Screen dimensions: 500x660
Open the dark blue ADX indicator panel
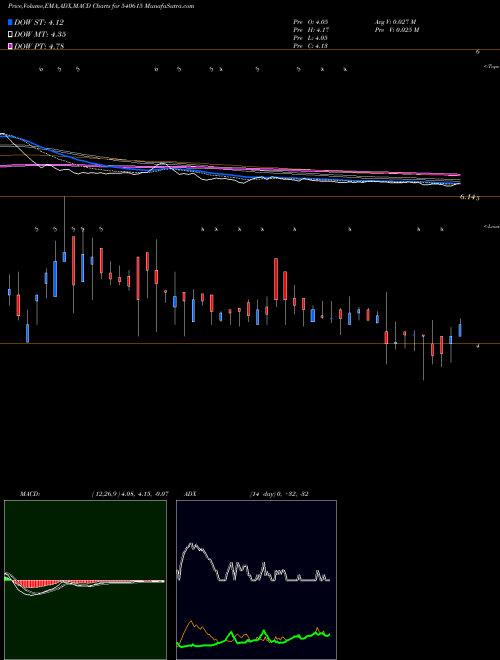pos(256,580)
